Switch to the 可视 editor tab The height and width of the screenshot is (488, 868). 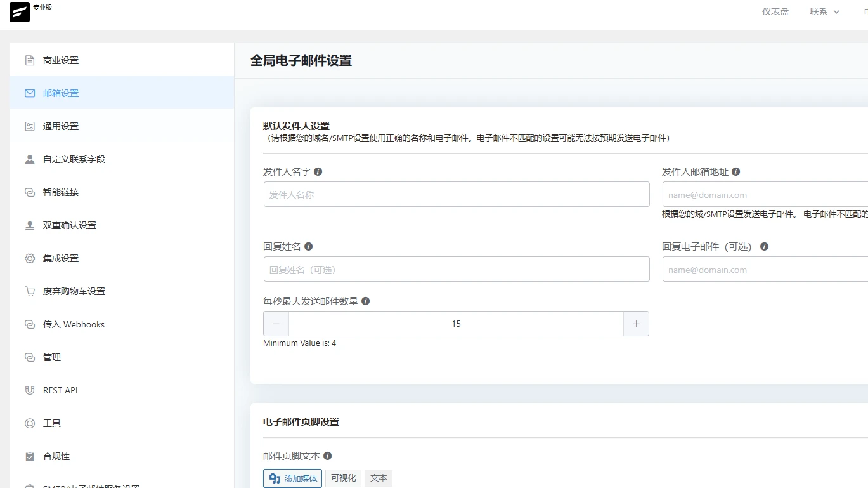(x=343, y=478)
